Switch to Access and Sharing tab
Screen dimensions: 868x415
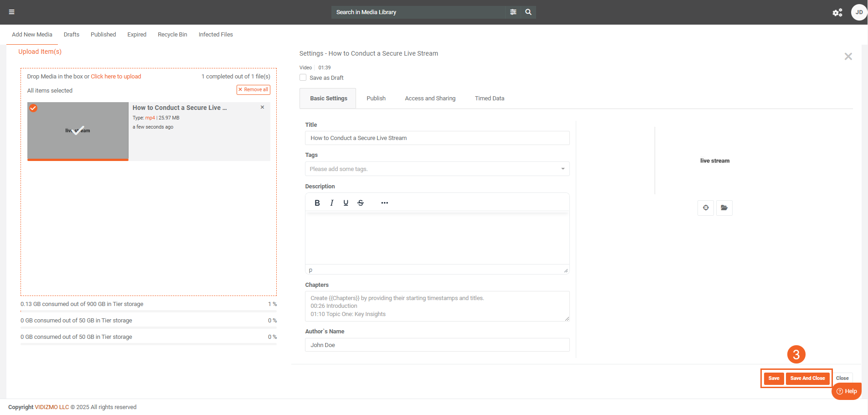[430, 99]
